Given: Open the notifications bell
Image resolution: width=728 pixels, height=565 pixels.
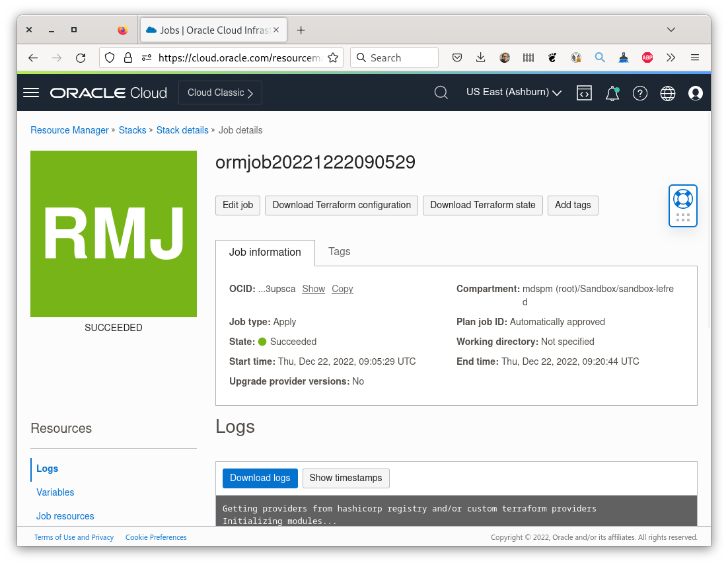Looking at the screenshot, I should tap(612, 93).
